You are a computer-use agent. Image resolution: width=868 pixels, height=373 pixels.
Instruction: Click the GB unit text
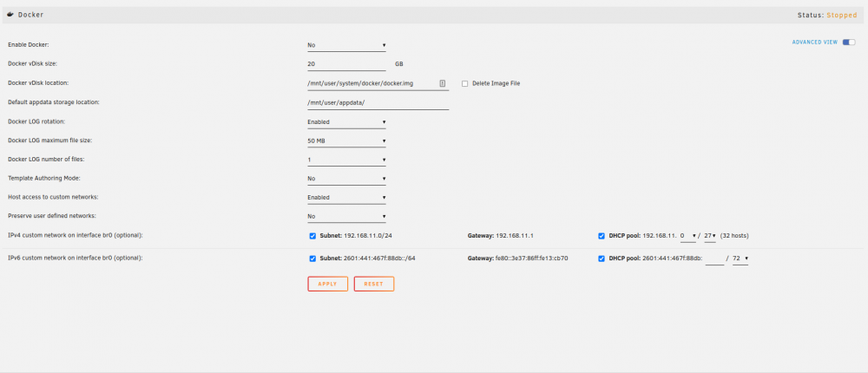tap(399, 64)
